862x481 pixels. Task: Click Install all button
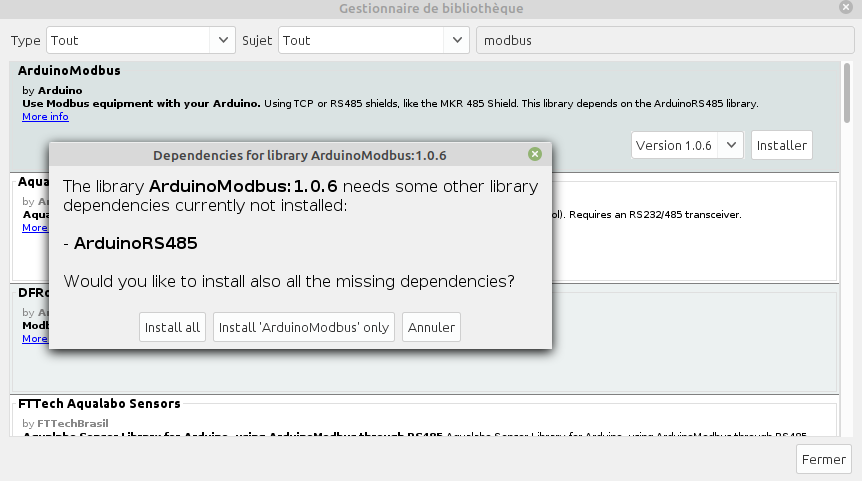point(172,327)
